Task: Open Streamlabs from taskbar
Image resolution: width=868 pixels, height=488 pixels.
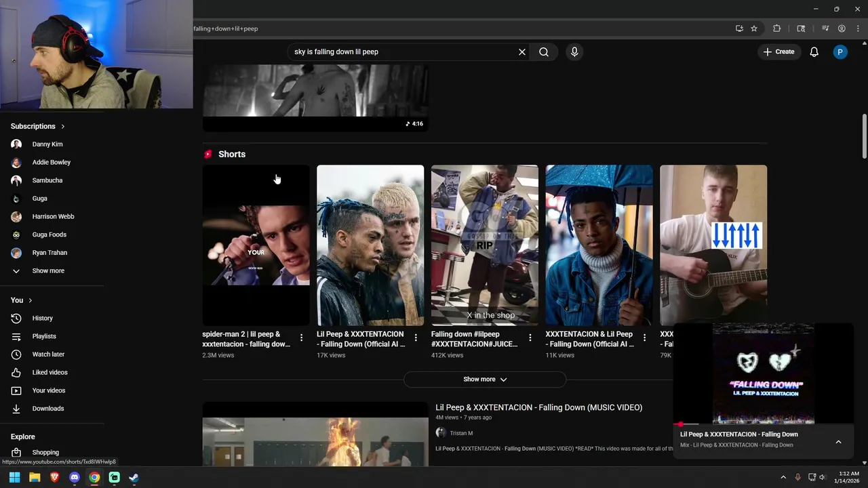Action: pyautogui.click(x=114, y=477)
